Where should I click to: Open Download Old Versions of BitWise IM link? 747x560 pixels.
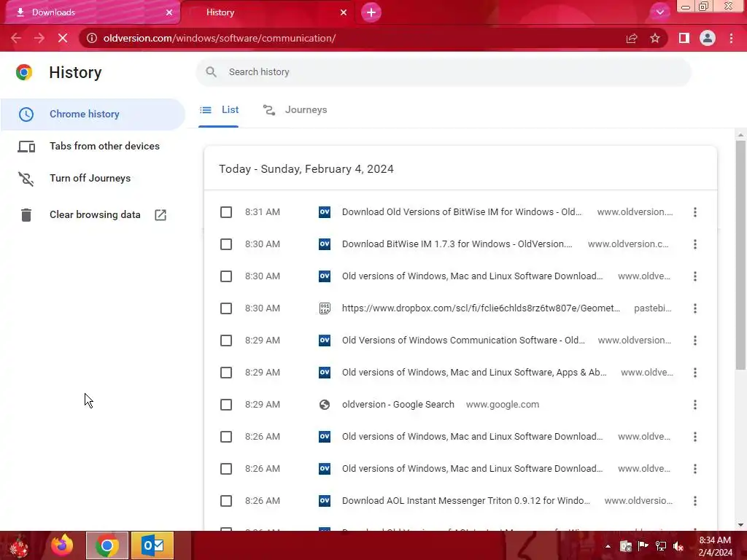[462, 212]
